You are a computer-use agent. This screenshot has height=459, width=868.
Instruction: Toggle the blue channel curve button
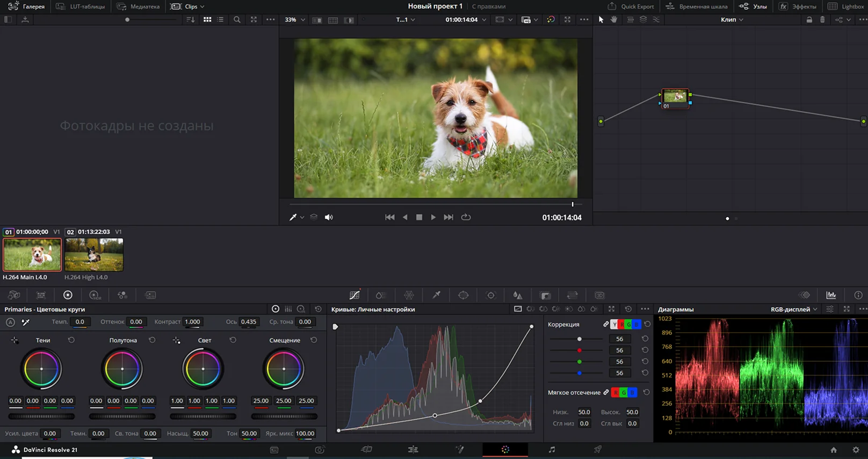click(637, 325)
